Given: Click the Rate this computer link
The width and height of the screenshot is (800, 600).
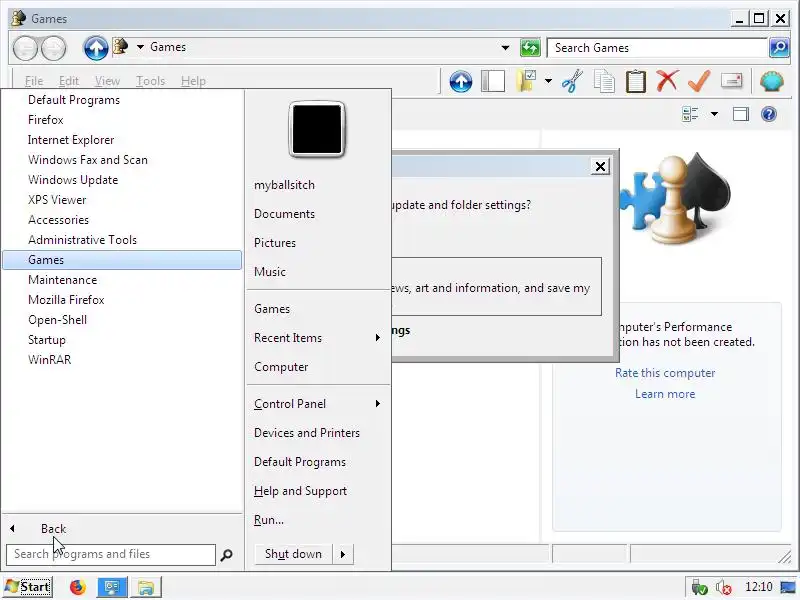Looking at the screenshot, I should tap(665, 373).
